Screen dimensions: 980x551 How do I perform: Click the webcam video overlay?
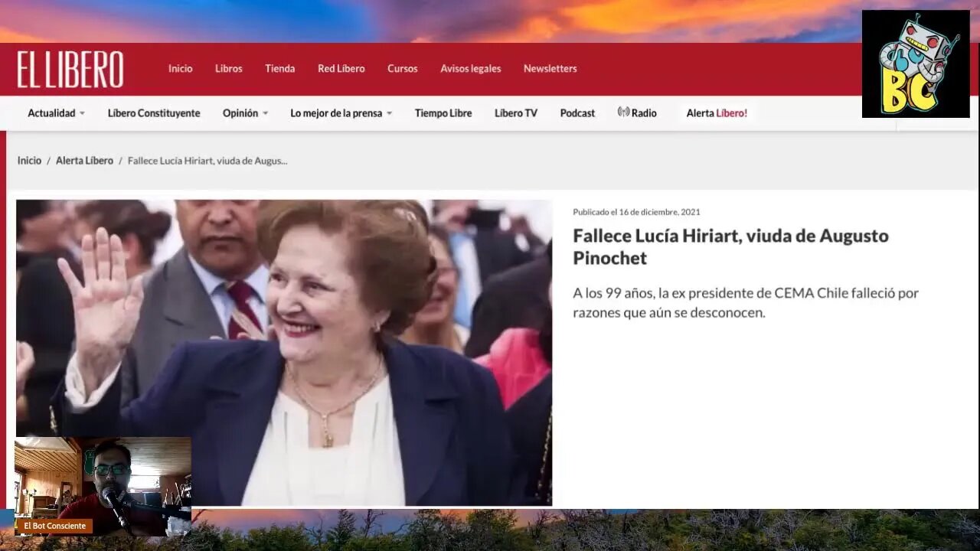103,487
